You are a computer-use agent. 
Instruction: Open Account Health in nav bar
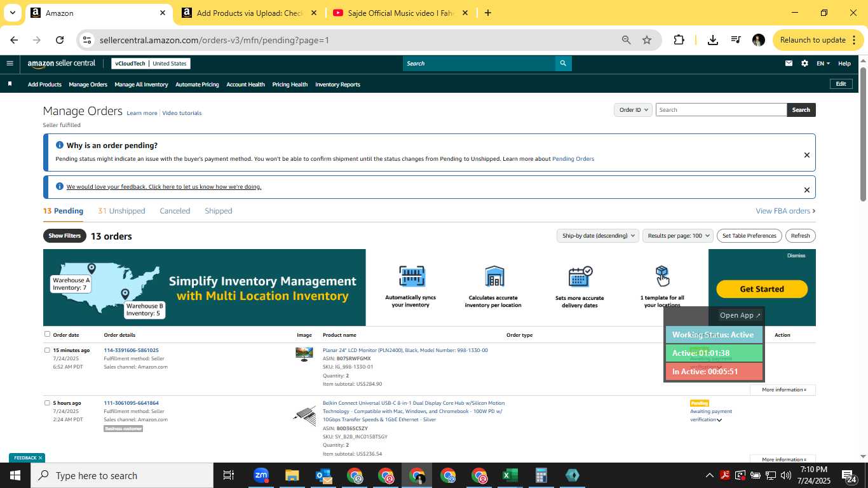pos(245,85)
